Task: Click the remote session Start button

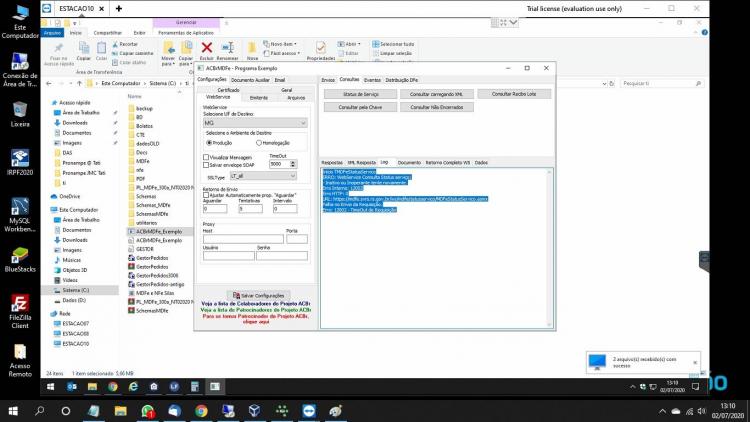Action: (x=50, y=387)
